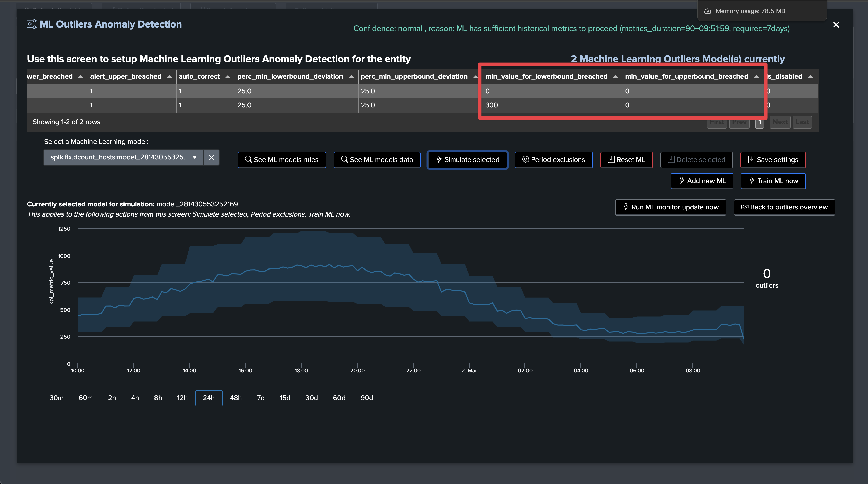The width and height of the screenshot is (868, 484).
Task: Click Simulate selected button
Action: pyautogui.click(x=467, y=160)
